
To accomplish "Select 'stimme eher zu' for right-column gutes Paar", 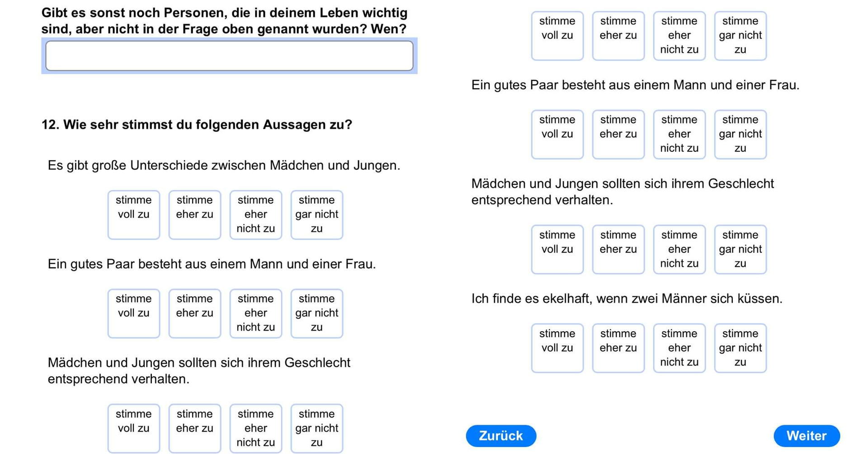I will pos(618,134).
